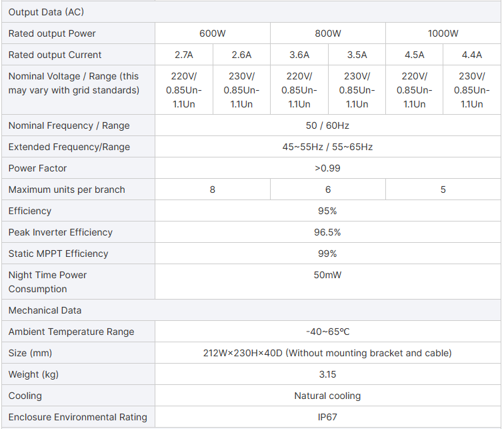Select the Peak Inverter Efficiency 96.5% value

[327, 232]
